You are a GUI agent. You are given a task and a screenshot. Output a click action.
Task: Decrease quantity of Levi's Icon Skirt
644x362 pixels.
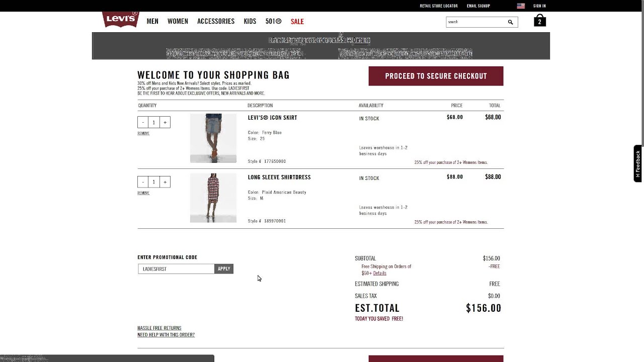[143, 122]
